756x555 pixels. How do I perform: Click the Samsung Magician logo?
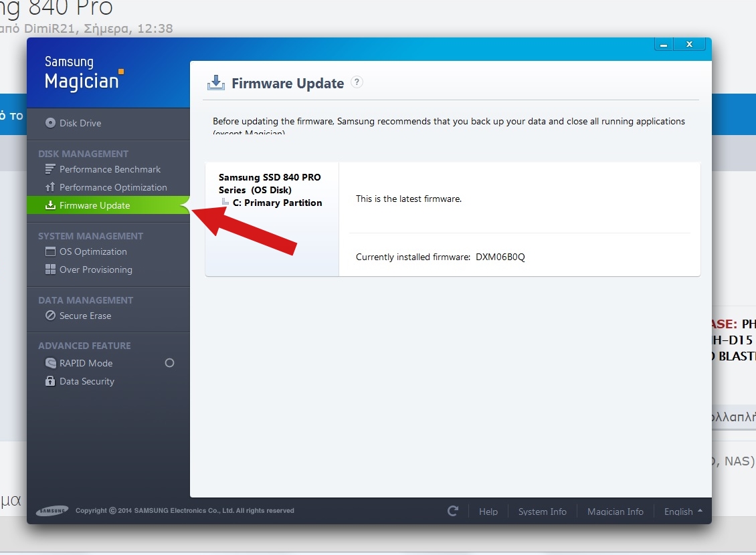pyautogui.click(x=84, y=74)
